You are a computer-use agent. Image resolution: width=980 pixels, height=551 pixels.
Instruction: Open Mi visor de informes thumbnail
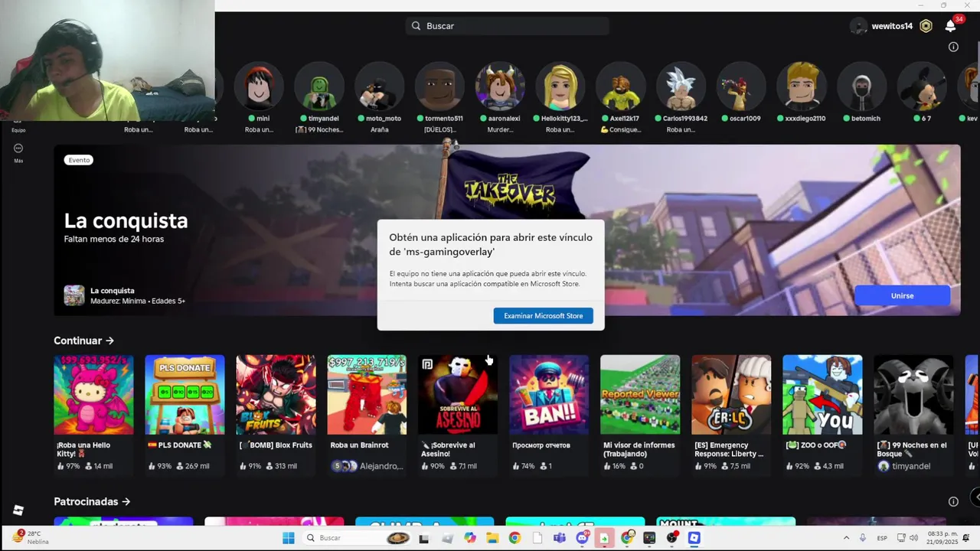point(640,395)
